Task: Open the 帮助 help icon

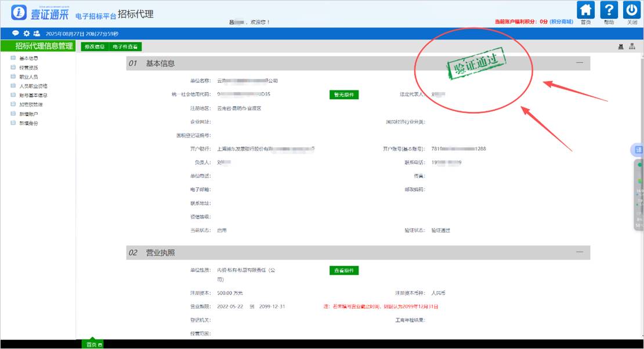Action: click(609, 10)
